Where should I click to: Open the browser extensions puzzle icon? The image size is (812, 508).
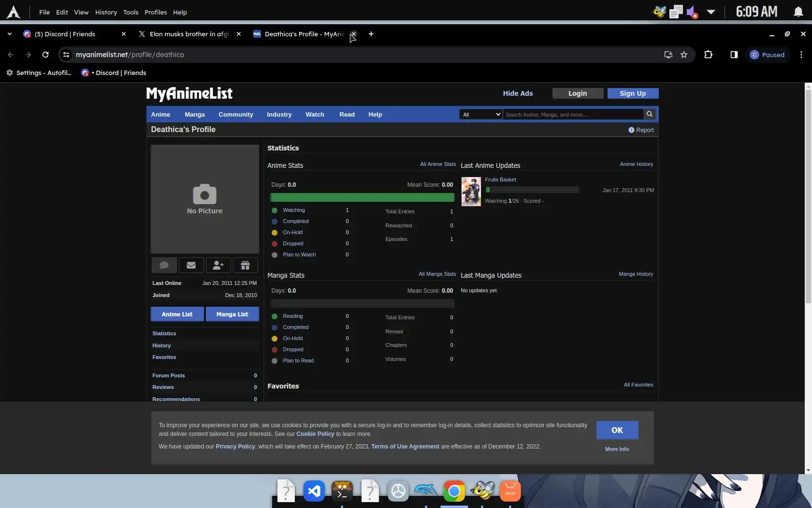(x=709, y=55)
